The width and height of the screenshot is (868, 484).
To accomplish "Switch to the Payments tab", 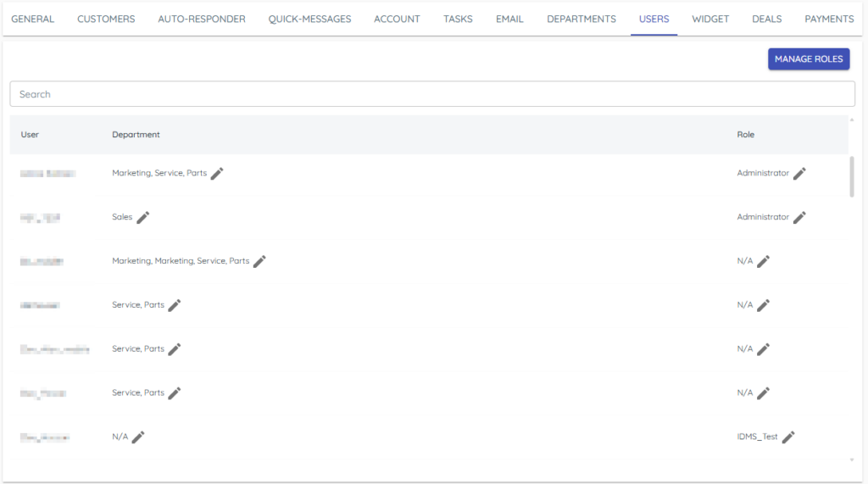I will tap(829, 19).
